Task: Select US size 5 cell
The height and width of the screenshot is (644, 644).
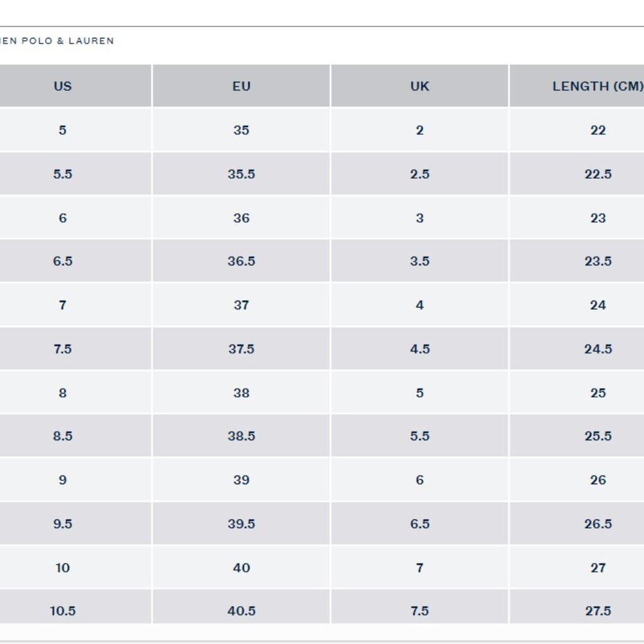Action: click(62, 130)
